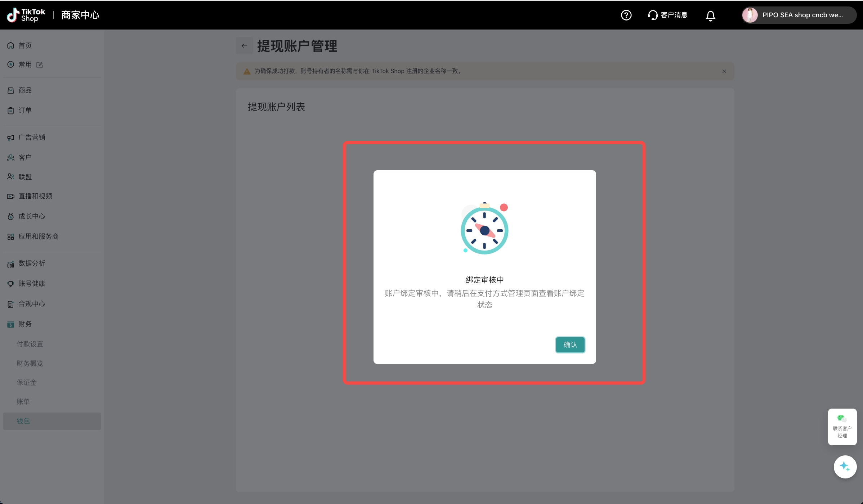
Task: Open the notifications bell icon
Action: 710,15
